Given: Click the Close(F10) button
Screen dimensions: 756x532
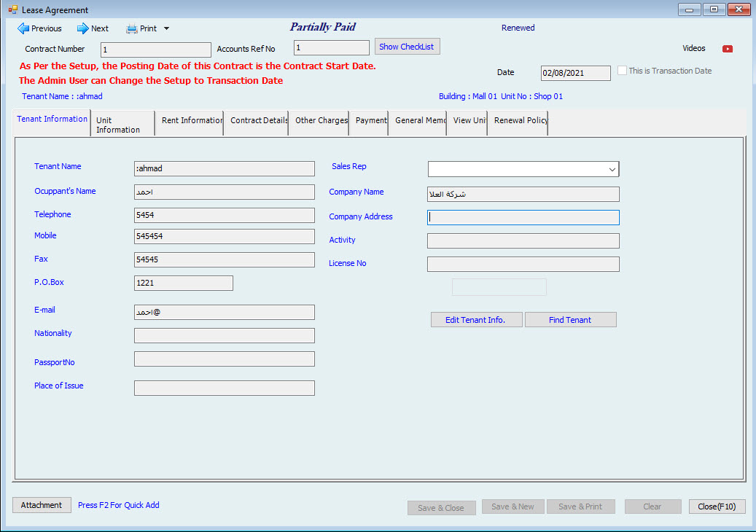Looking at the screenshot, I should (717, 506).
